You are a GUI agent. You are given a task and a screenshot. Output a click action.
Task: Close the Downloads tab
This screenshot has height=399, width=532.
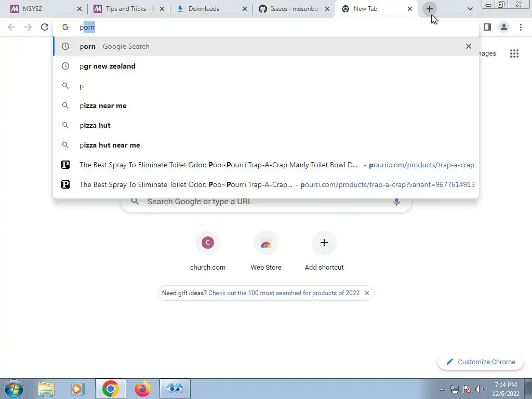point(245,9)
